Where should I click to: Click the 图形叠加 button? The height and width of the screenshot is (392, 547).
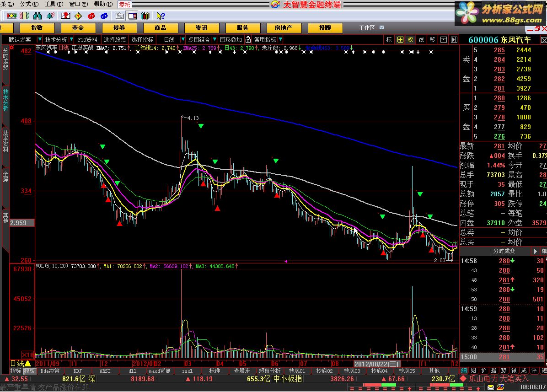coord(231,40)
